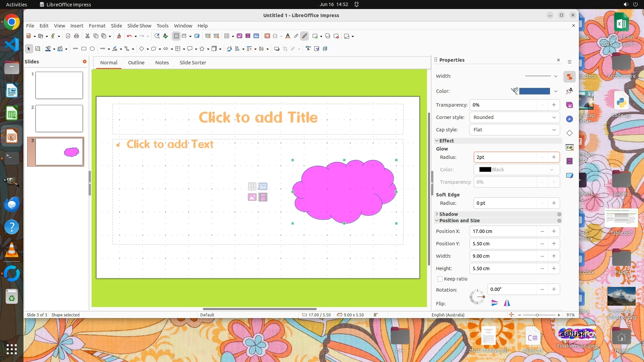Open the Gallery sidebar deck icon

(570, 105)
